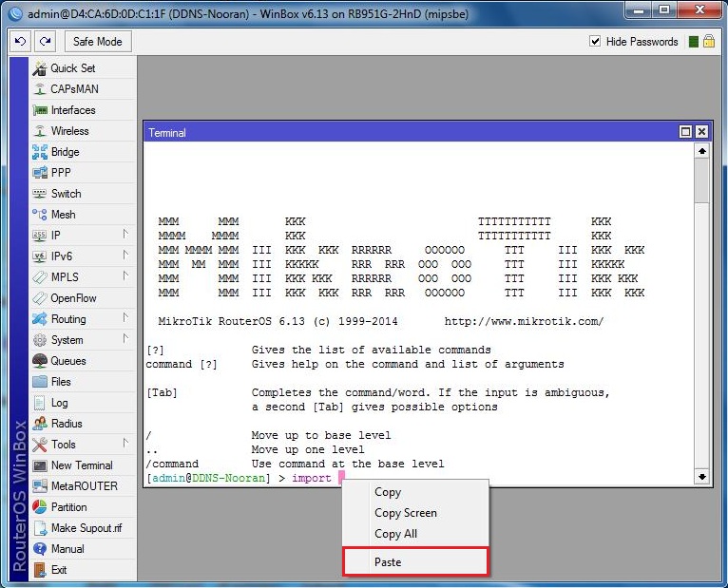The image size is (728, 588).
Task: Open Quick Set via its icon
Action: (x=40, y=68)
